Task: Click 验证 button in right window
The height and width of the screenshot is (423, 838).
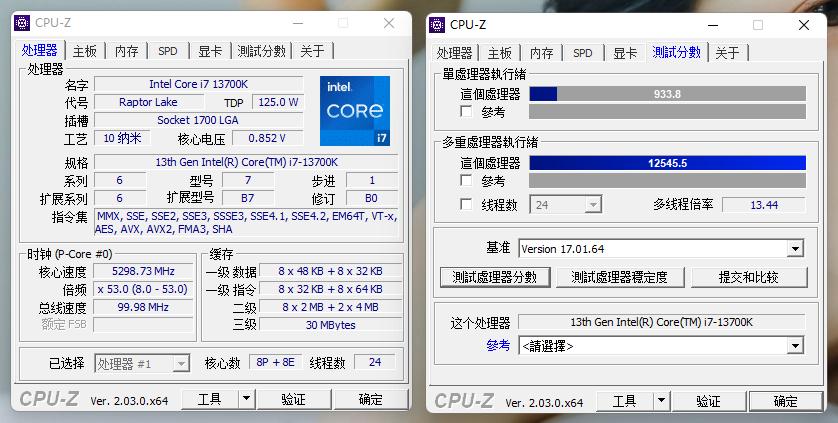Action: [709, 401]
